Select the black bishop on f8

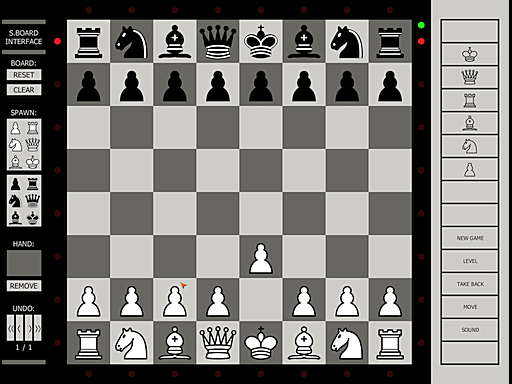click(x=304, y=41)
